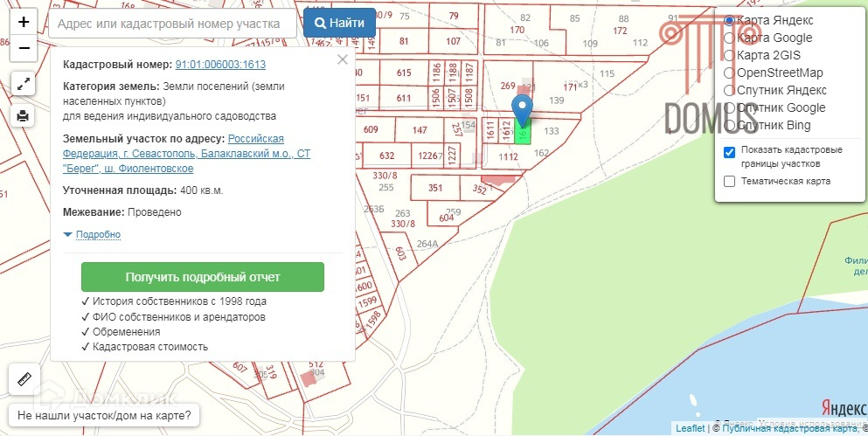The width and height of the screenshot is (868, 436).
Task: Select Карта Яндекс radio option
Action: click(x=730, y=20)
